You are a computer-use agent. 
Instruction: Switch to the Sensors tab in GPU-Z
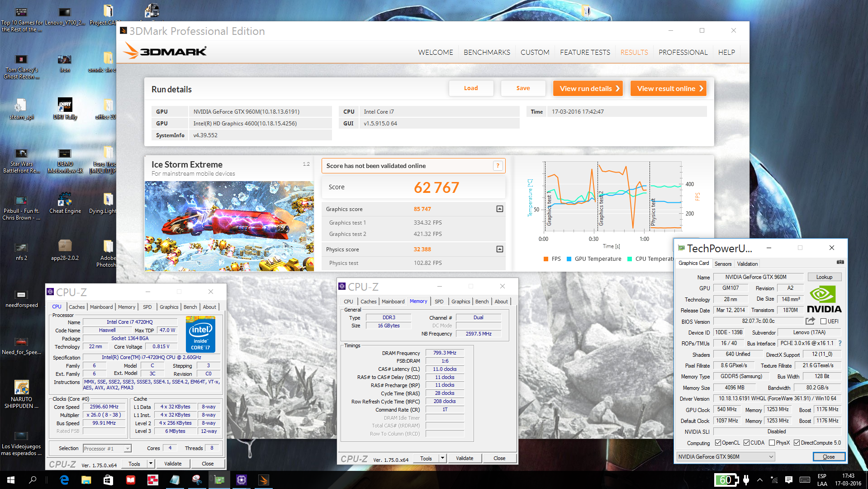pos(723,264)
